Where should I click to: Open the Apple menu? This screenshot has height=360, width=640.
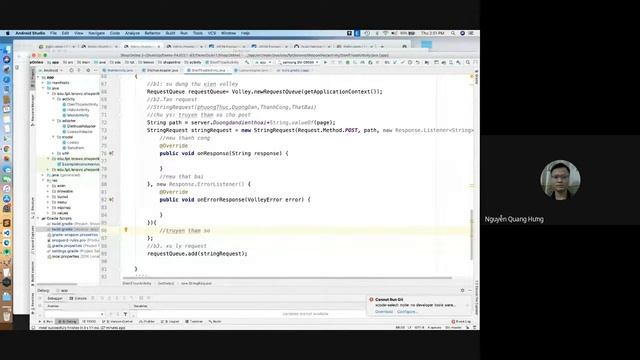(7, 33)
